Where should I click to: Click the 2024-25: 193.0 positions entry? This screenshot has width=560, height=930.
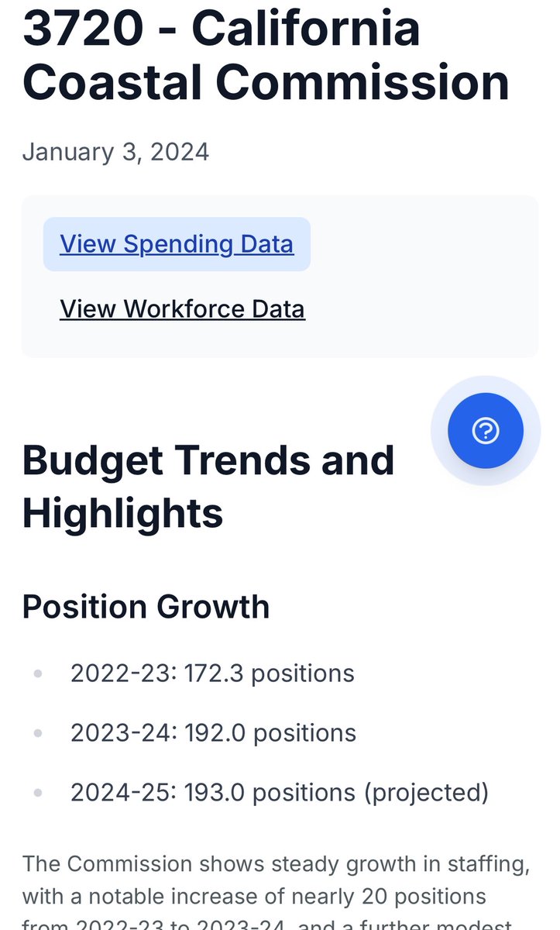(x=280, y=793)
